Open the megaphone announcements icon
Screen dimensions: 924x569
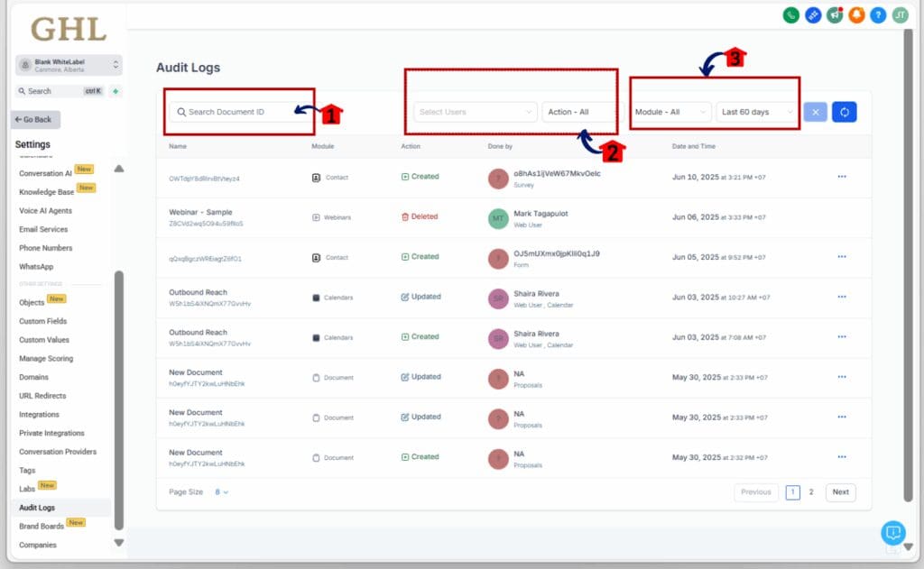click(x=835, y=15)
